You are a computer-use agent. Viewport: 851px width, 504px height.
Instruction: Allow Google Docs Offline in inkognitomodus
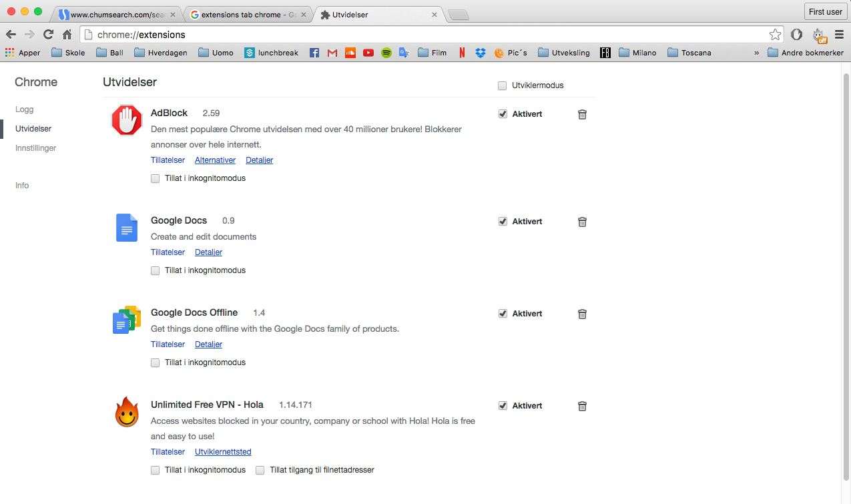click(155, 362)
